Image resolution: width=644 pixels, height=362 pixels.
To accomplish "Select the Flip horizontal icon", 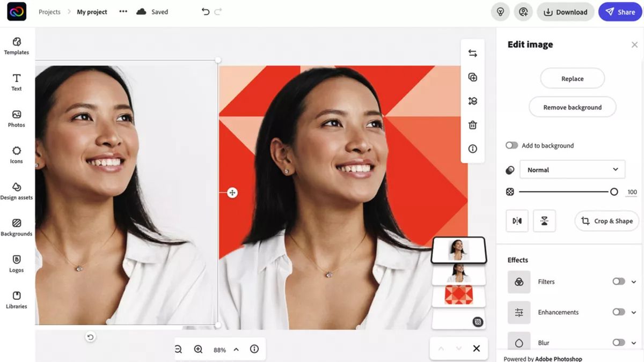I will pos(517,220).
